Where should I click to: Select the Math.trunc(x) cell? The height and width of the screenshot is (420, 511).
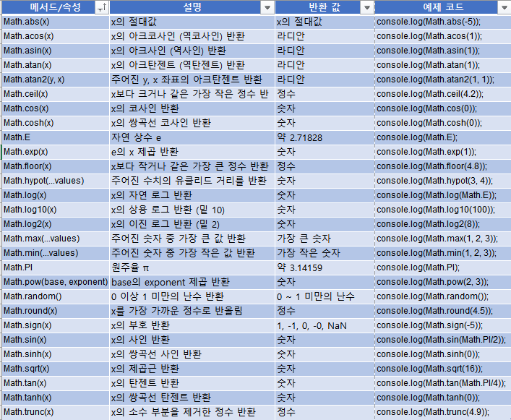56,412
